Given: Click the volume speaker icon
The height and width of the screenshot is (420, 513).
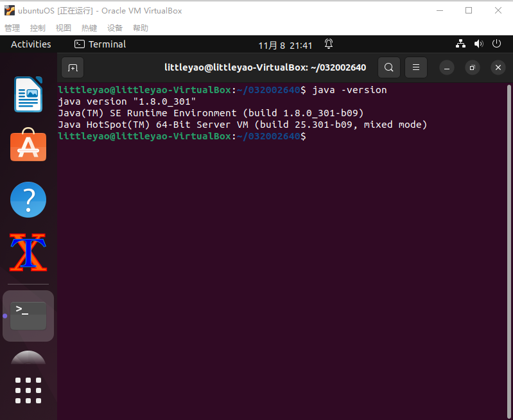Looking at the screenshot, I should 478,44.
